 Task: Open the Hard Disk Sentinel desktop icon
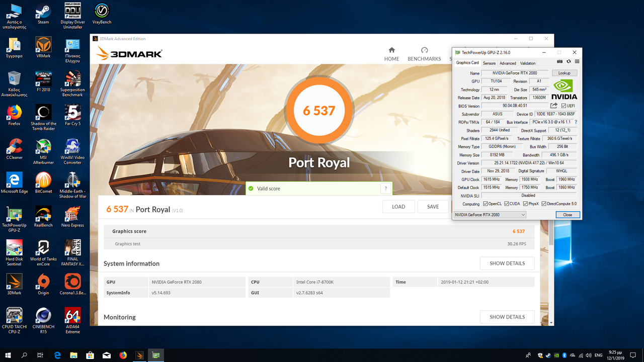pos(14,252)
